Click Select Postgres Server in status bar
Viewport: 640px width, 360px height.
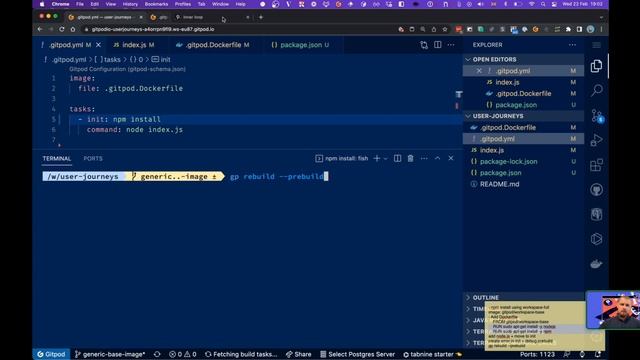[358, 354]
